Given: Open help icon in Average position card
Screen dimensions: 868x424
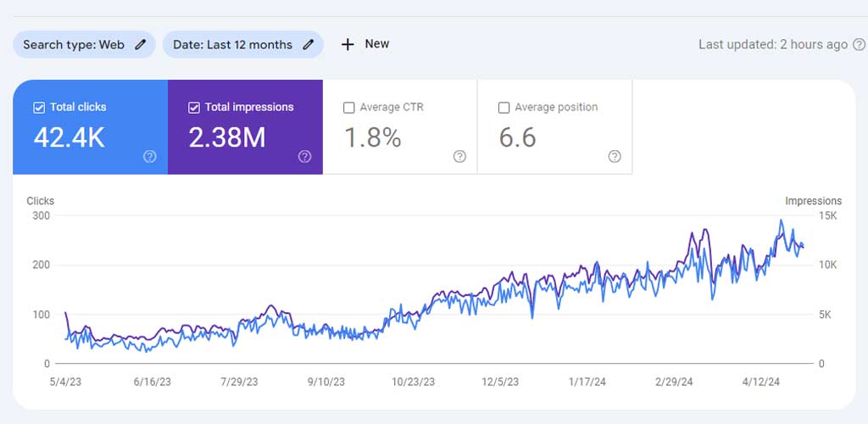Looking at the screenshot, I should 615,157.
